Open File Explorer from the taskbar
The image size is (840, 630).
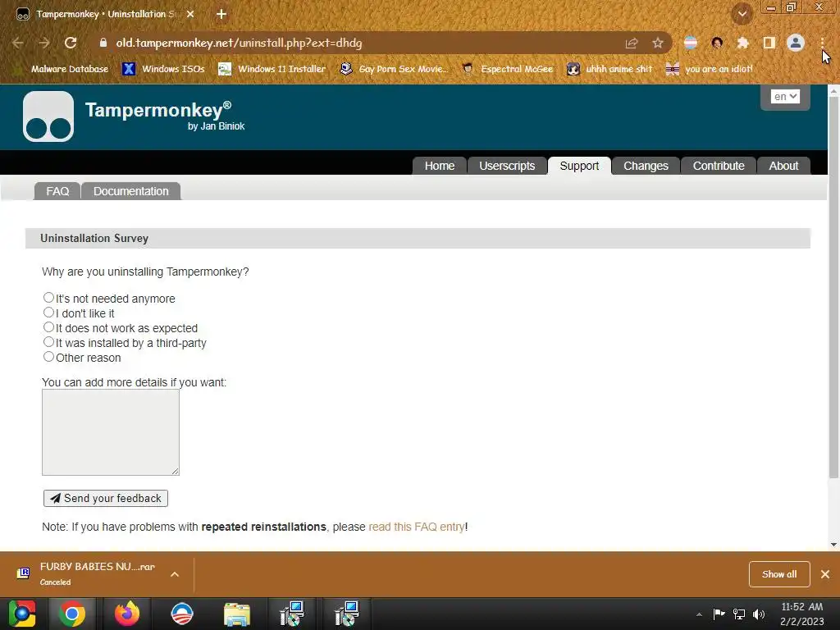237,614
